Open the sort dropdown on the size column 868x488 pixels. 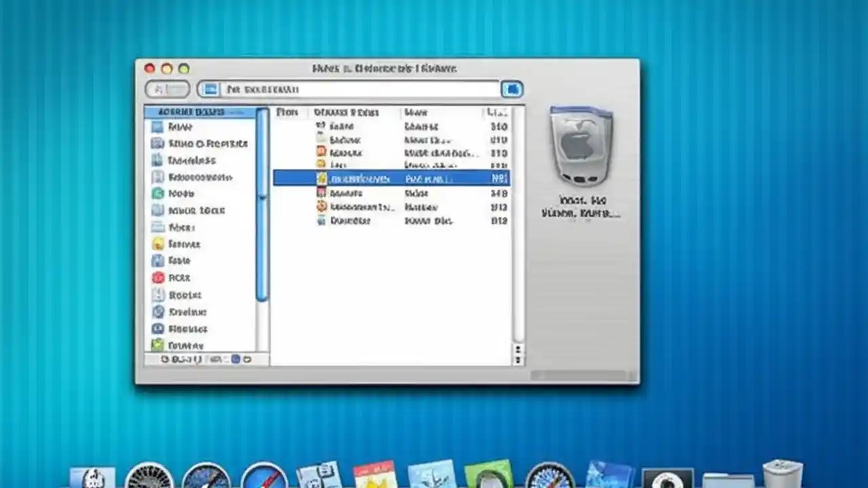500,112
